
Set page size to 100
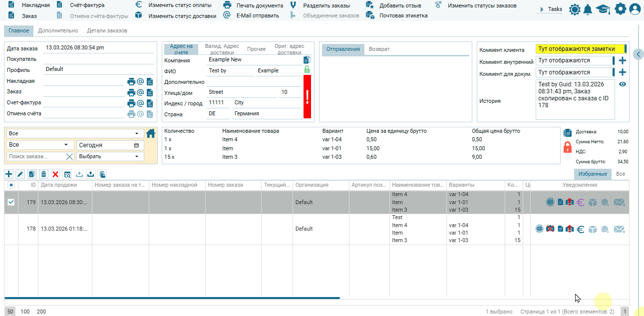click(x=25, y=312)
